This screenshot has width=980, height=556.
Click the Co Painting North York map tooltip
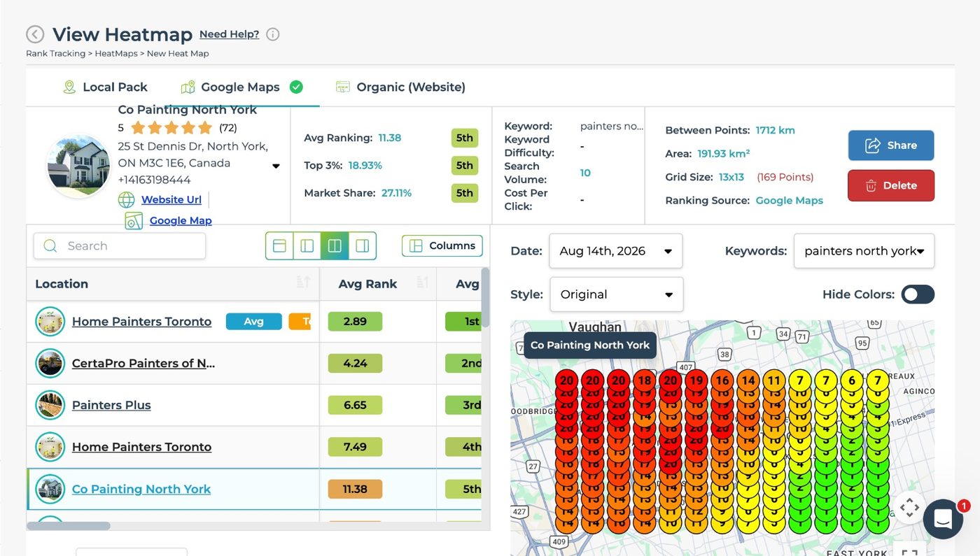[x=590, y=345]
